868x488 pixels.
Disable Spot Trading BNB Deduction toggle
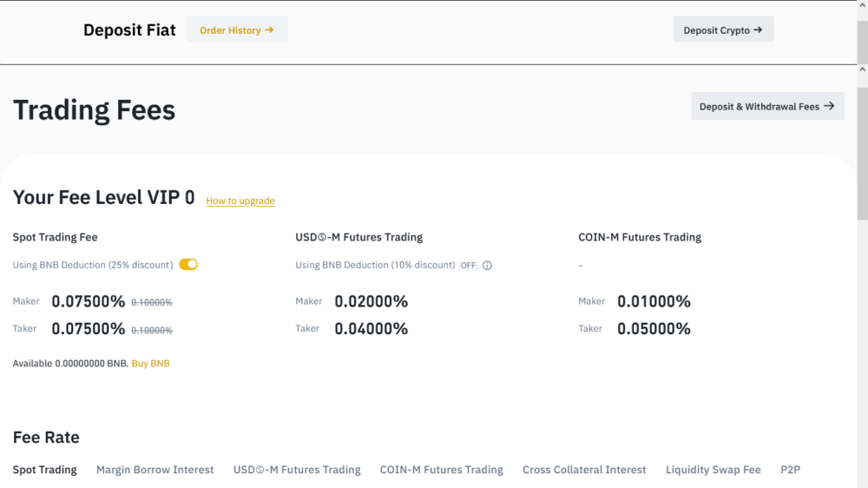click(x=188, y=265)
